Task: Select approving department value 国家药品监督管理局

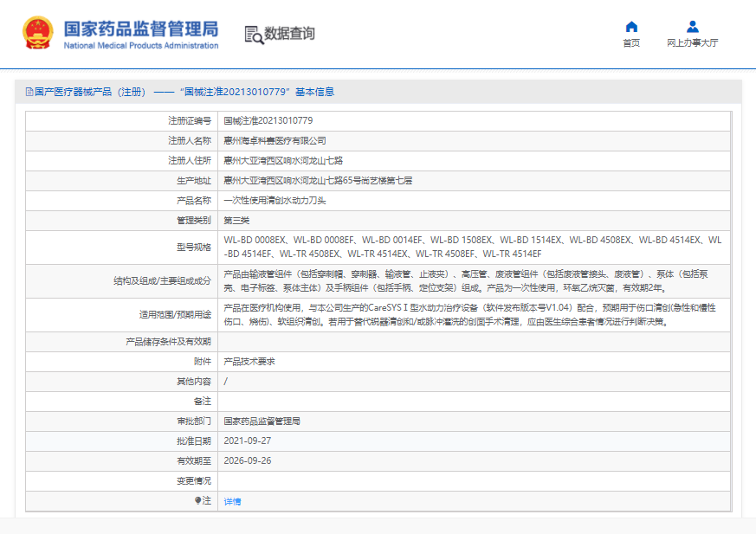Action: click(262, 421)
